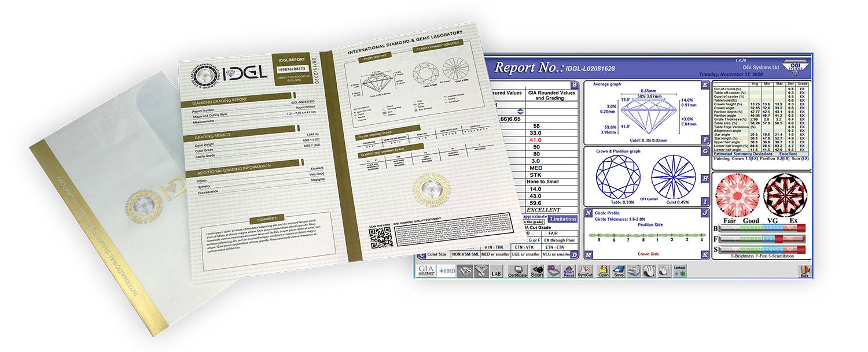Click the light-pink light performance image
The height and width of the screenshot is (352, 868).
[737, 195]
